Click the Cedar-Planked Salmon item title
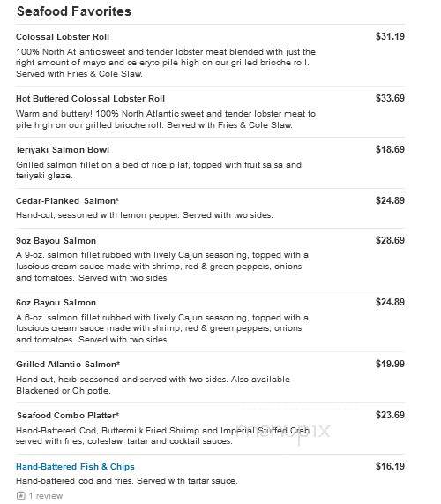The width and height of the screenshot is (441, 504). click(67, 201)
